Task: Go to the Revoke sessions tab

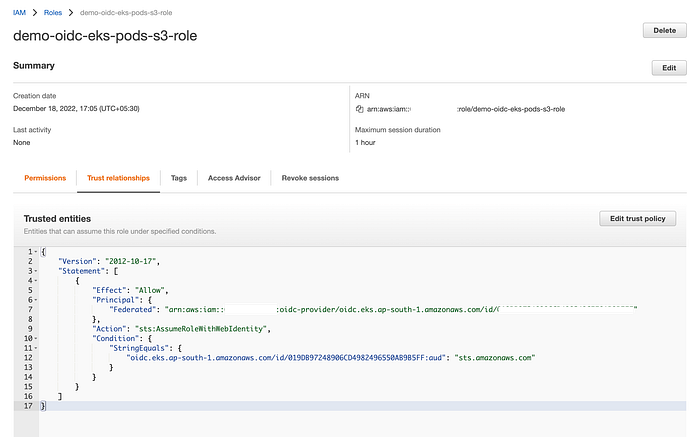Action: coord(310,178)
